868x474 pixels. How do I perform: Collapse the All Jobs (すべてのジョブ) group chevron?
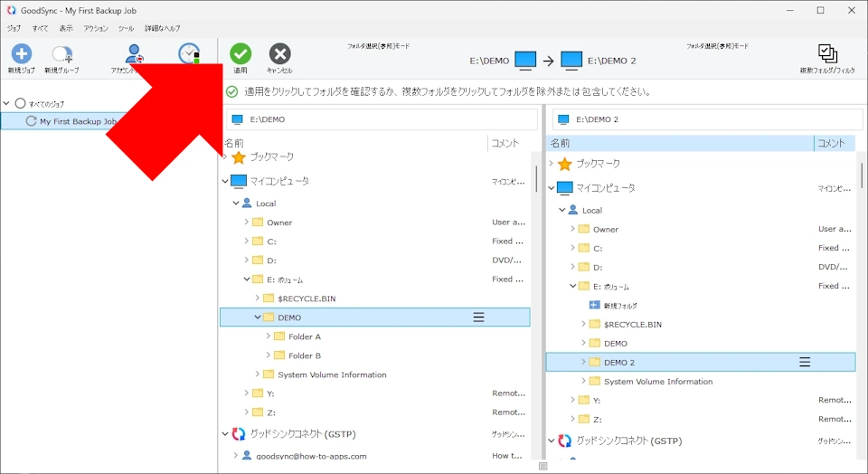point(6,103)
